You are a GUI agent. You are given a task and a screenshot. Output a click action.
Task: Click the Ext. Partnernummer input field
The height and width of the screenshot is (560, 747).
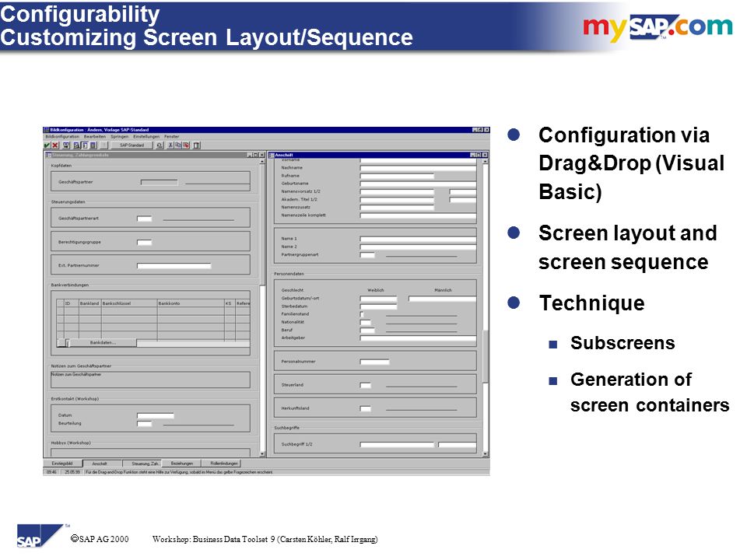(174, 266)
